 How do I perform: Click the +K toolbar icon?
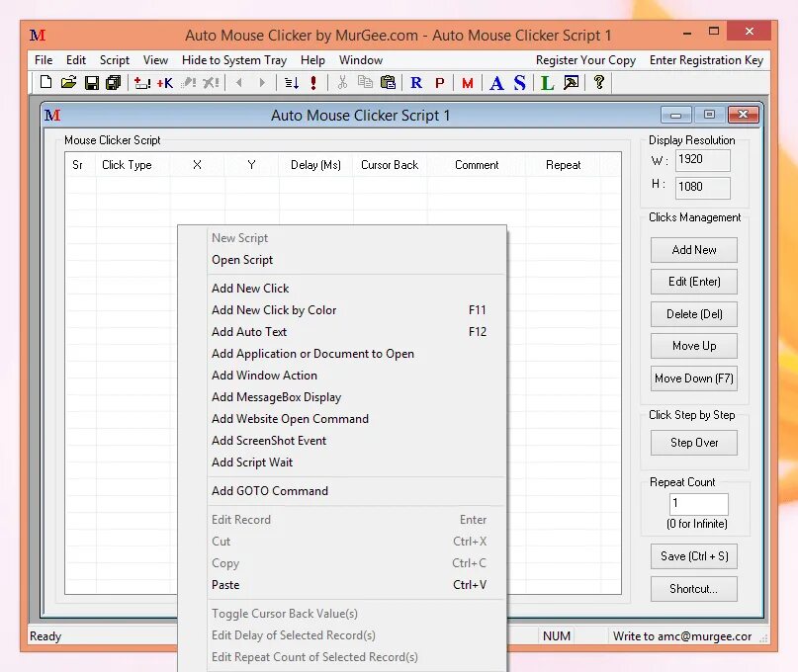164,82
